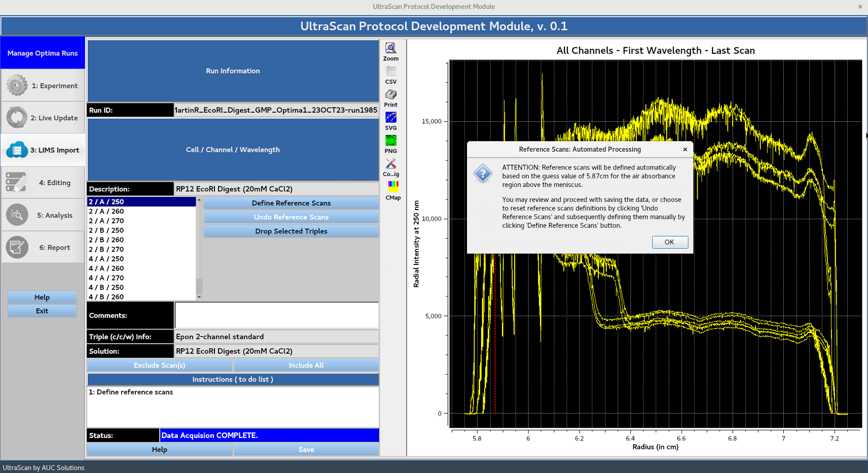This screenshot has height=473, width=868.
Task: Click inside the Comments field
Action: pos(276,315)
